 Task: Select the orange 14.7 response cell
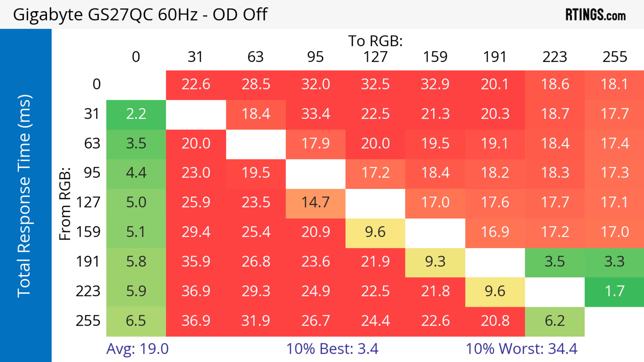pos(315,203)
